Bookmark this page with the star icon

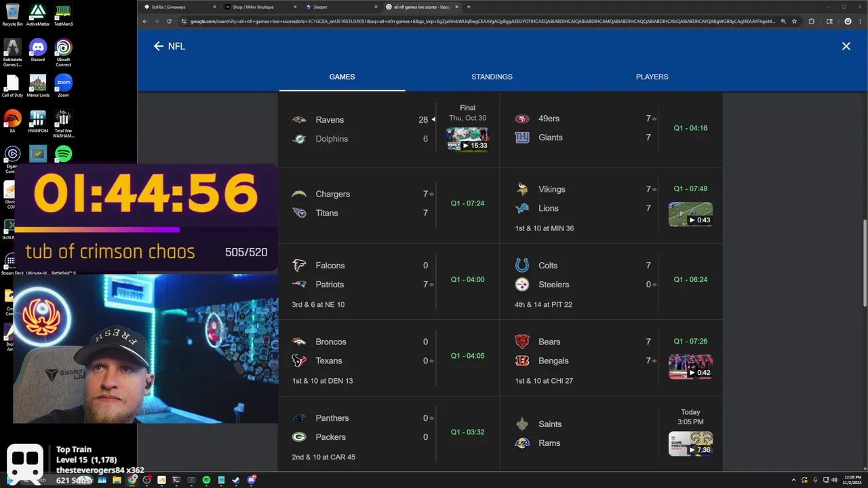point(794,21)
